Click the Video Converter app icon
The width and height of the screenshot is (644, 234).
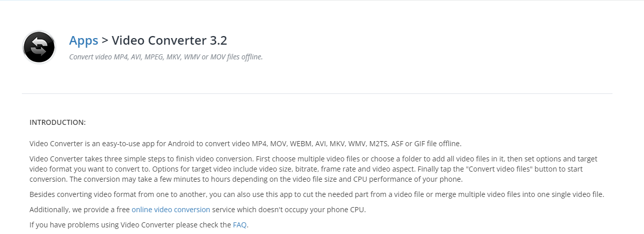[x=39, y=47]
